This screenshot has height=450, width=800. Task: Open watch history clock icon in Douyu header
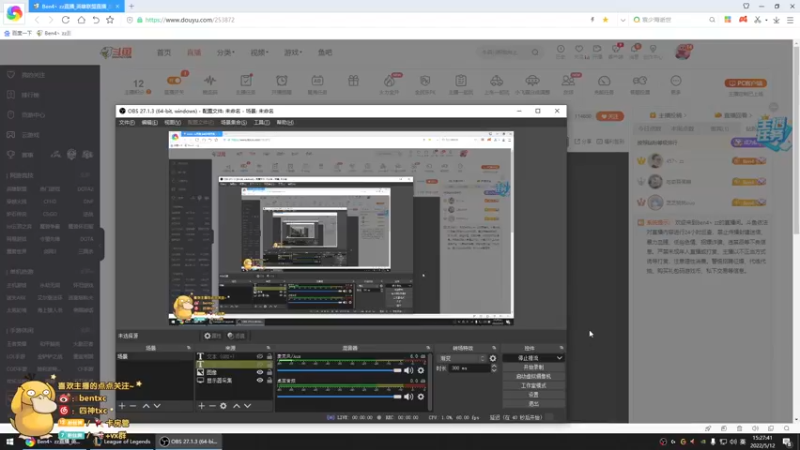pos(561,49)
